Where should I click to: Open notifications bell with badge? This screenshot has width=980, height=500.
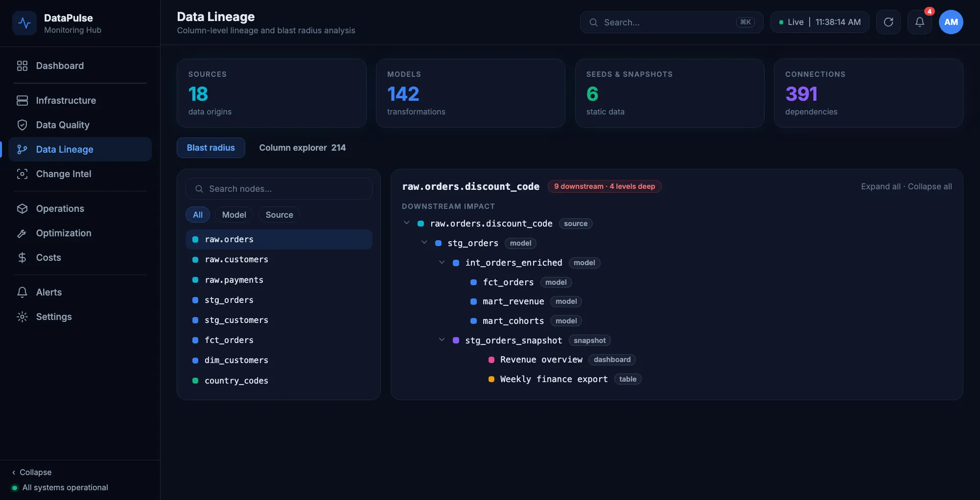pyautogui.click(x=920, y=22)
